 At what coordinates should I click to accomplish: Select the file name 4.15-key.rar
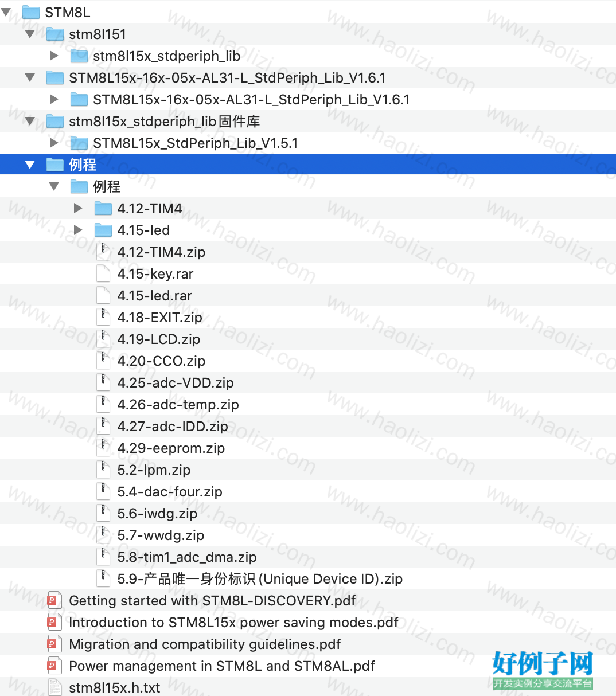pyautogui.click(x=155, y=274)
